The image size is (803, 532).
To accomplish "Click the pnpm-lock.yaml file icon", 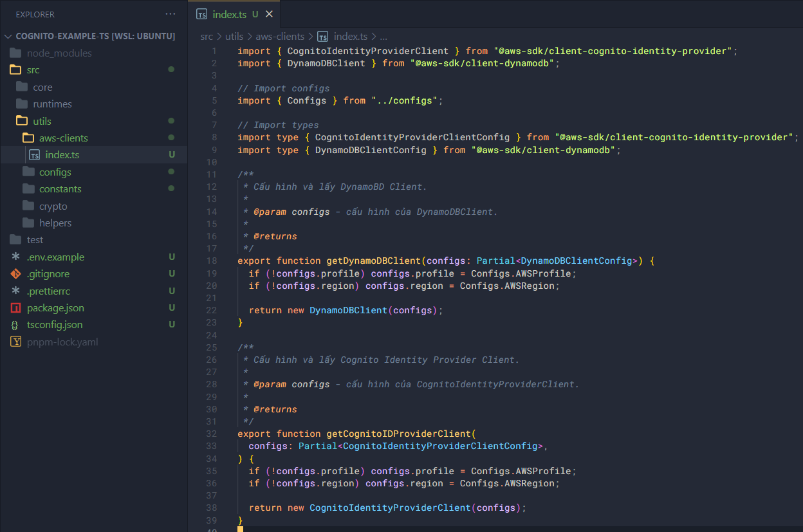I will (x=16, y=342).
